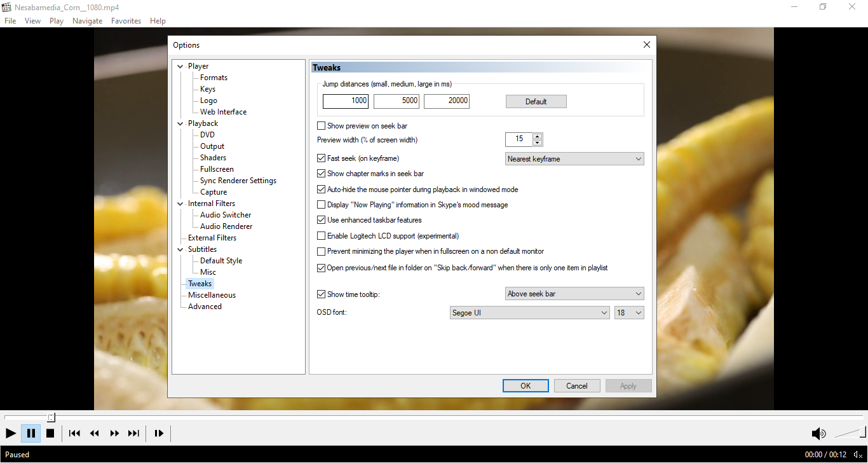Open the Navigate menu
The image size is (868, 463).
click(87, 21)
